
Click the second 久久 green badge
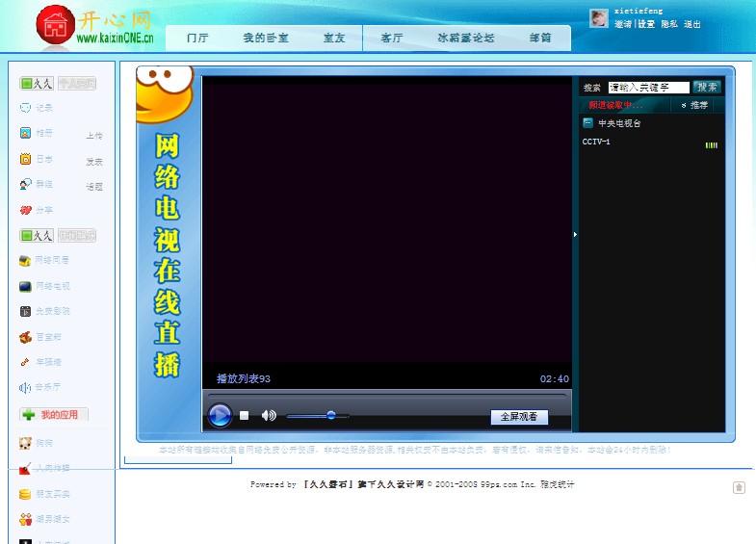[37, 235]
